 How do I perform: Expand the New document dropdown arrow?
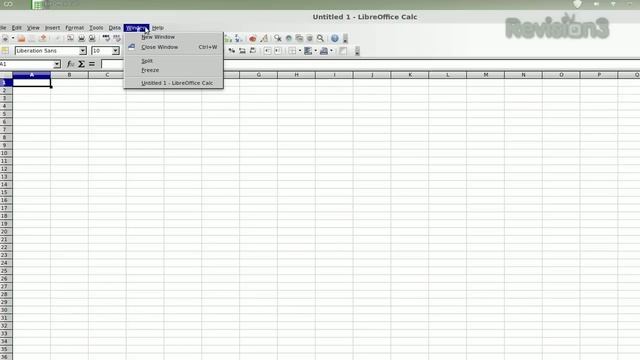pos(13,38)
